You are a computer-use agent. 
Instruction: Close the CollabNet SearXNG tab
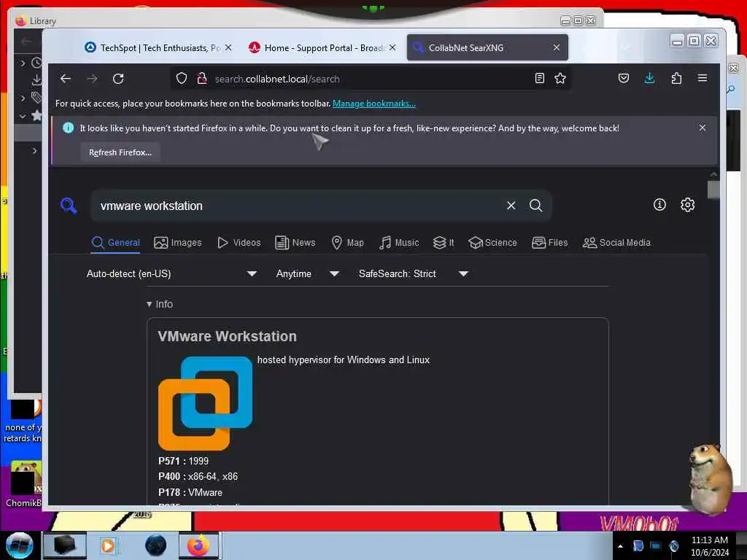click(557, 47)
